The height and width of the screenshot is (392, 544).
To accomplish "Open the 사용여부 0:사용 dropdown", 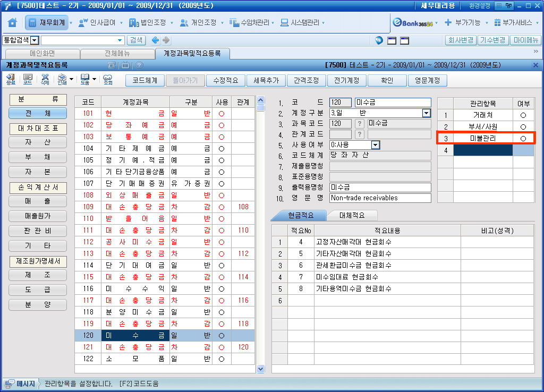I will click(376, 145).
